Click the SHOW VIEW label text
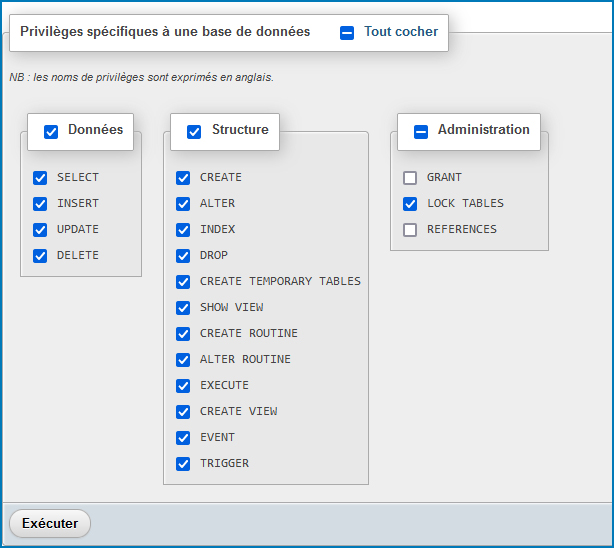 231,307
